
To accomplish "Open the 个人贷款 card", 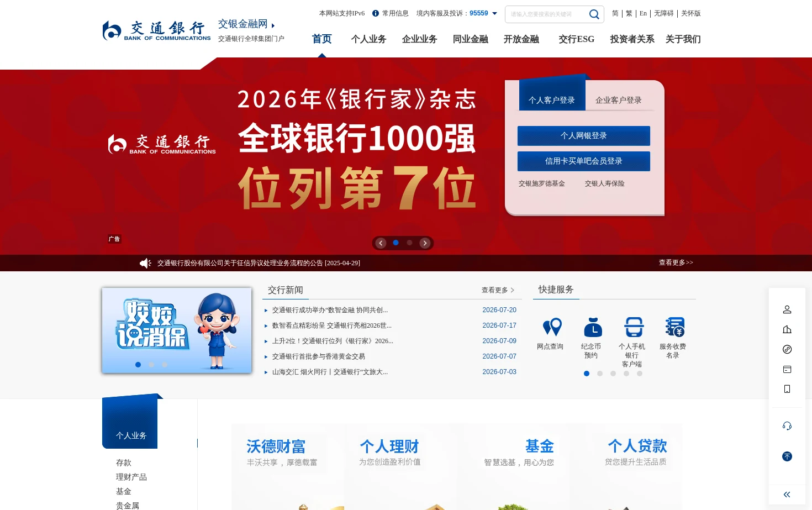I will pos(626,467).
